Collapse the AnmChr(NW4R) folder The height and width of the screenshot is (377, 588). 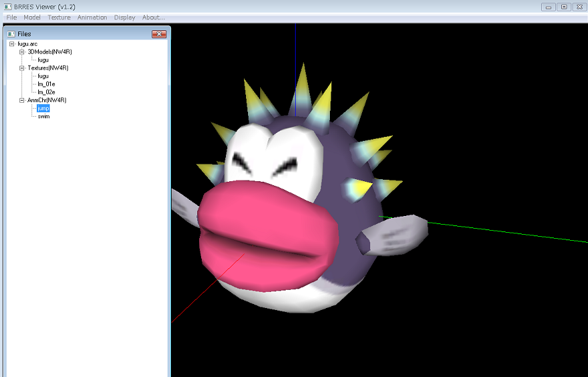coord(21,100)
